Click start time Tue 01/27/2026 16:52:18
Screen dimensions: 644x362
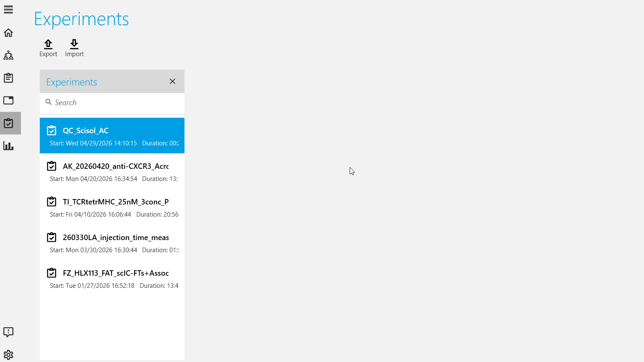(x=92, y=286)
